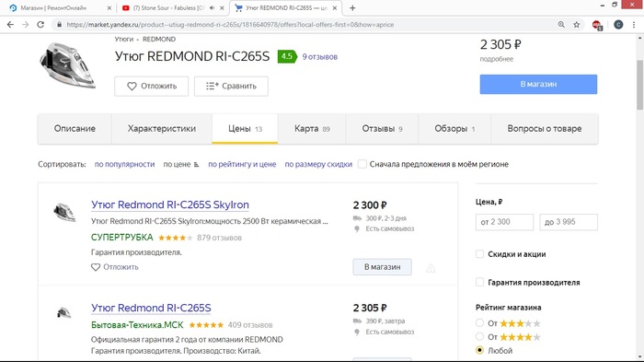Image resolution: width=644 pixels, height=362 pixels.
Task: Open the REDMOND breadcrumb link
Action: 159,39
